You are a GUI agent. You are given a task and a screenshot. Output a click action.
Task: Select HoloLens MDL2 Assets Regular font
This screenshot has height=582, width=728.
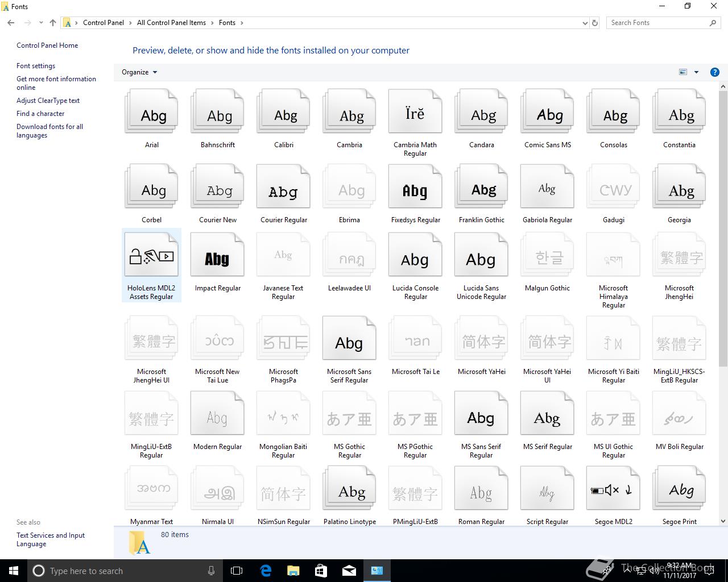tap(151, 265)
